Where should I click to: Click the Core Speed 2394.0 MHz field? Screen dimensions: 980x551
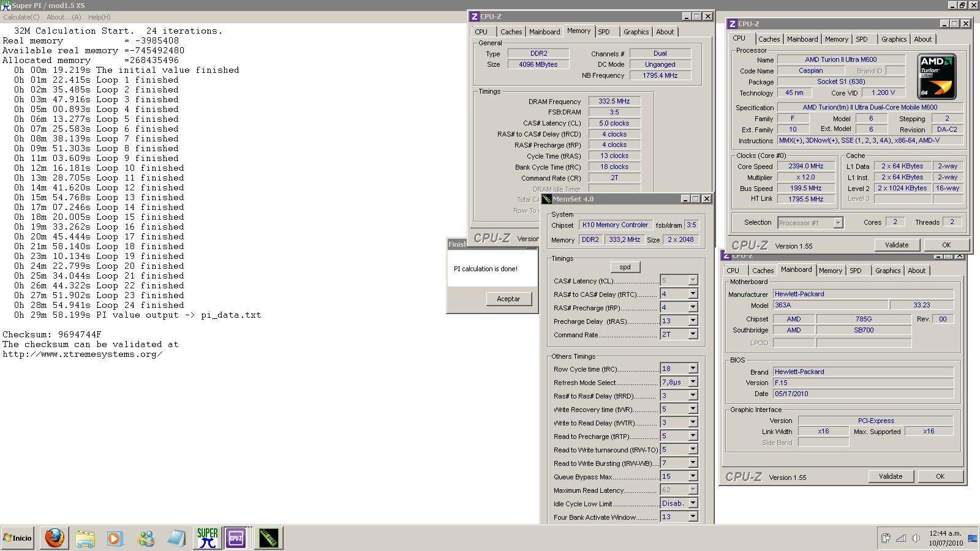click(805, 166)
